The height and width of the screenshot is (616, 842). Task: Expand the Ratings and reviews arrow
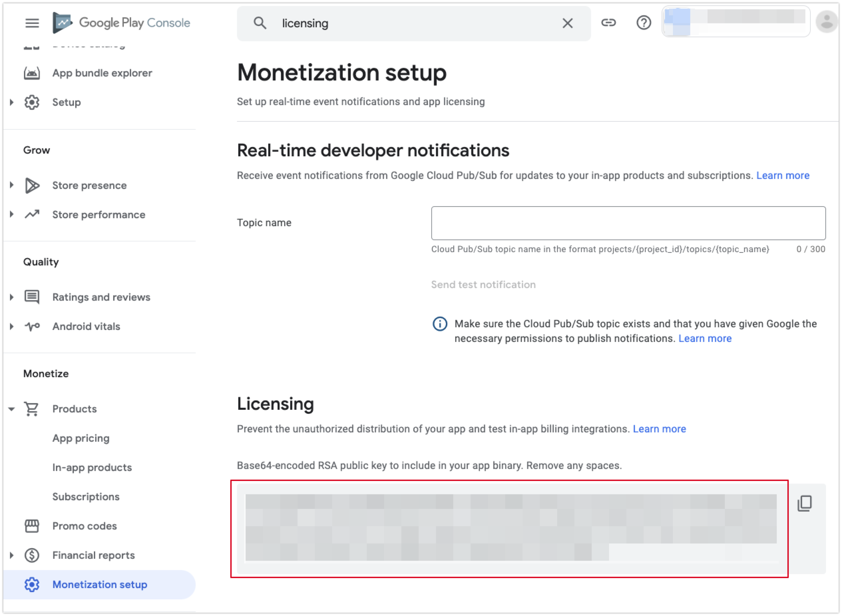12,297
